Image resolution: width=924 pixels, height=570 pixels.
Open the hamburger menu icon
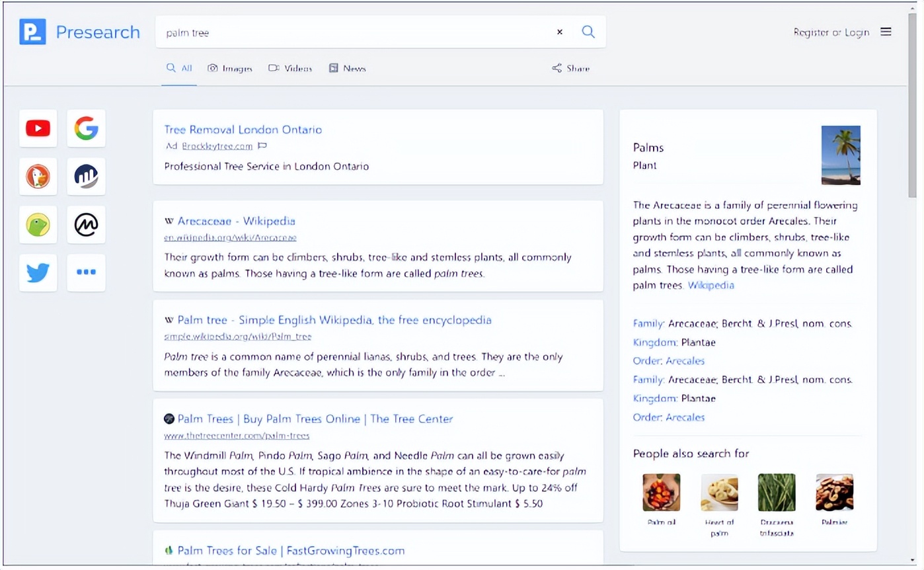886,32
